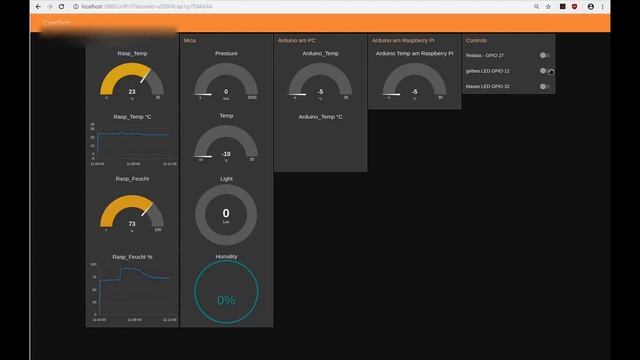Reload the dashboard page

click(62, 7)
